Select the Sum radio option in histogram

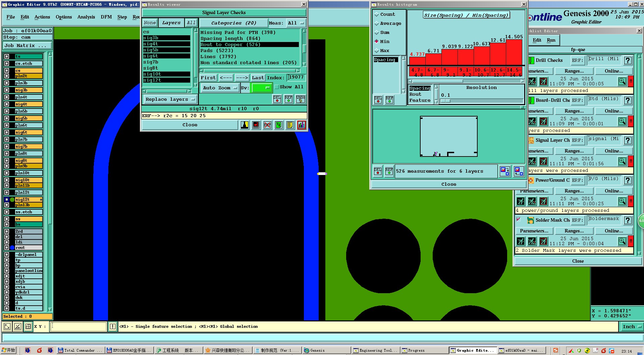click(x=377, y=33)
